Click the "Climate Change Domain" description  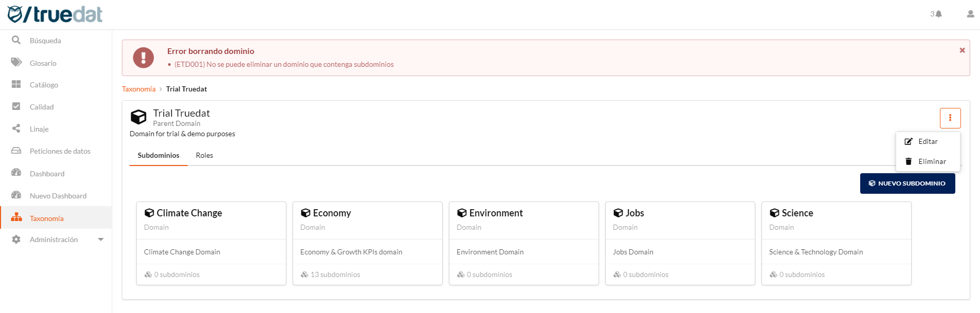[182, 252]
